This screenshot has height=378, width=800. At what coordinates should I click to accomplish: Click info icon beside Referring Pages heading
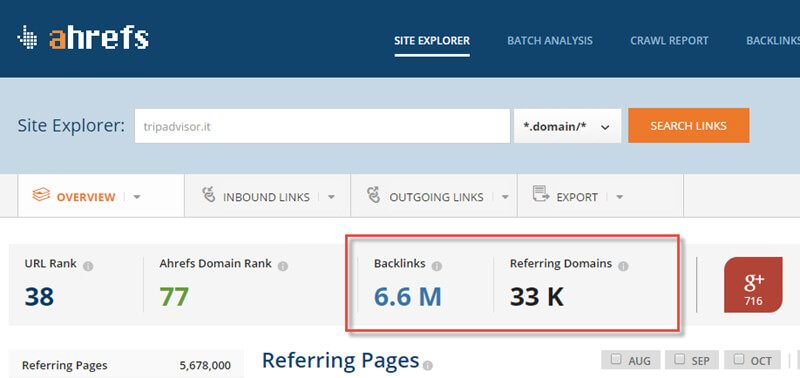428,366
